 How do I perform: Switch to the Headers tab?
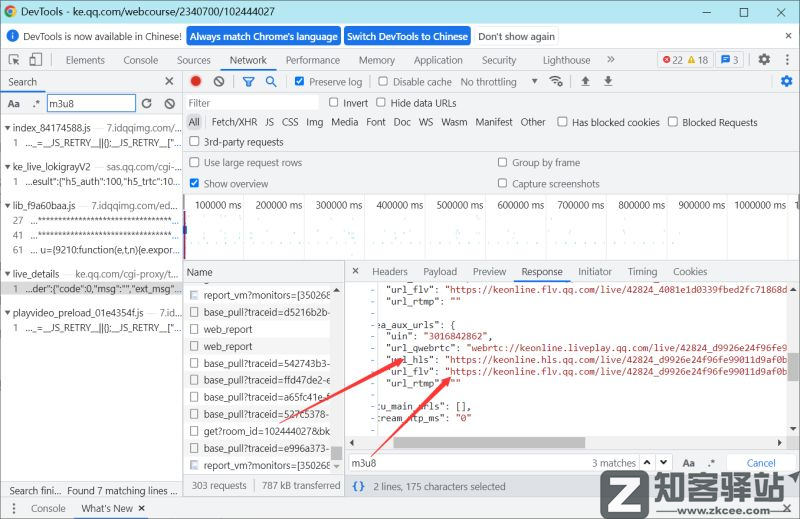[389, 271]
